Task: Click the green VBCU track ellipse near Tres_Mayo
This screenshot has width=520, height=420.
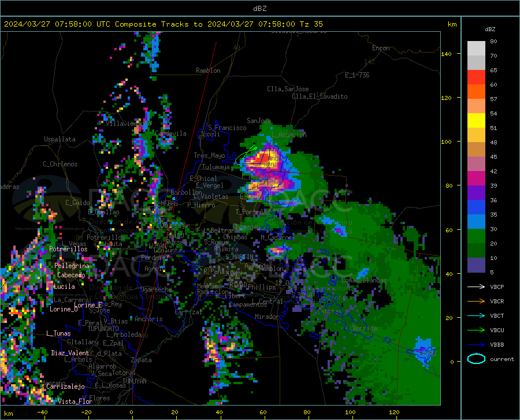Action: (x=246, y=155)
